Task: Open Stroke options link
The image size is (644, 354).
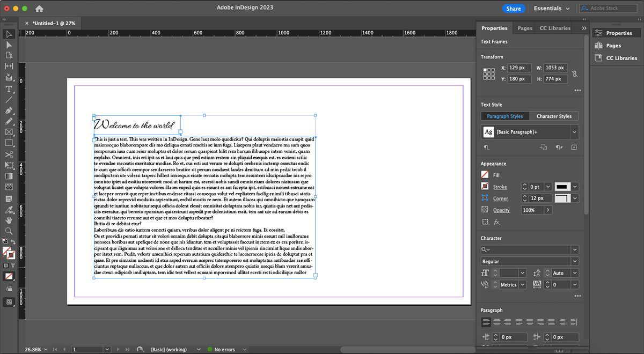Action: (500, 187)
